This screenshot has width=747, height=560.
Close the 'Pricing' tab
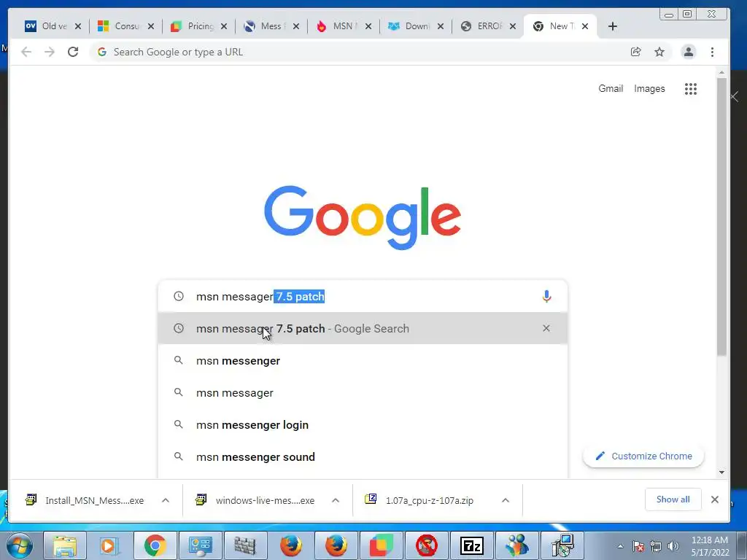point(224,26)
